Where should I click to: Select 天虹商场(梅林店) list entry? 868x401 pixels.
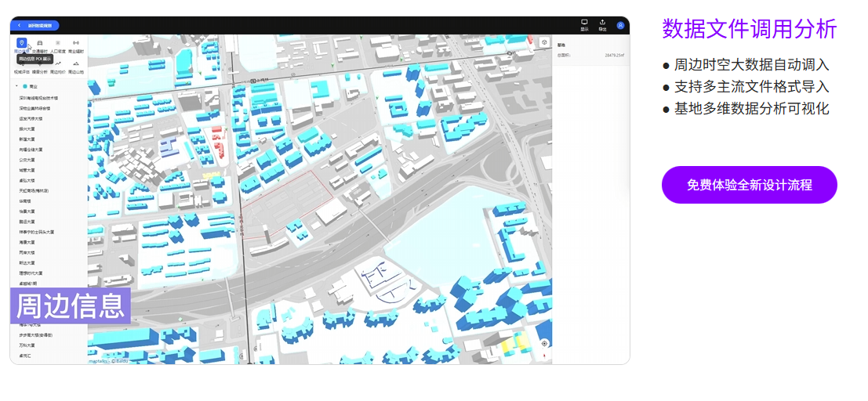click(35, 190)
